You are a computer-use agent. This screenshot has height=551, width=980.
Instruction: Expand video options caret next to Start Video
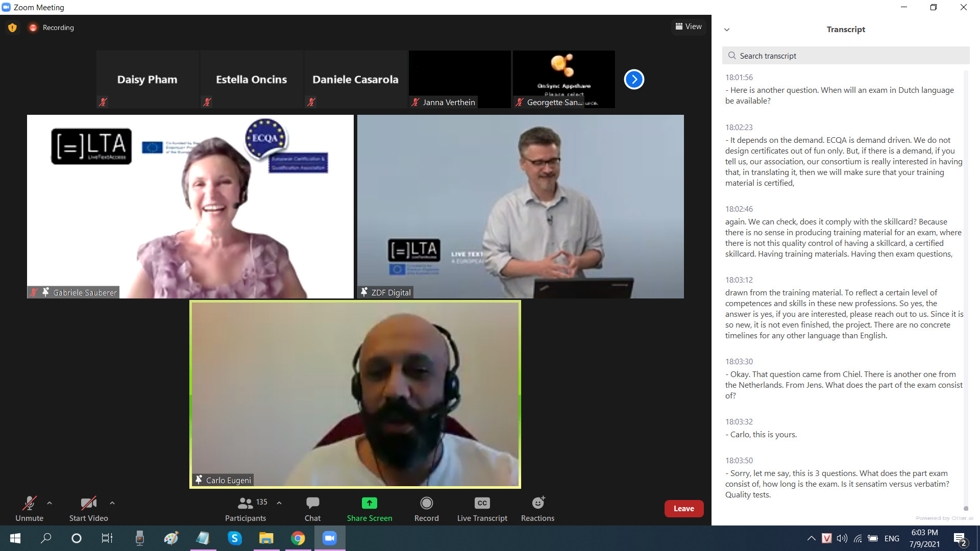[x=112, y=503]
